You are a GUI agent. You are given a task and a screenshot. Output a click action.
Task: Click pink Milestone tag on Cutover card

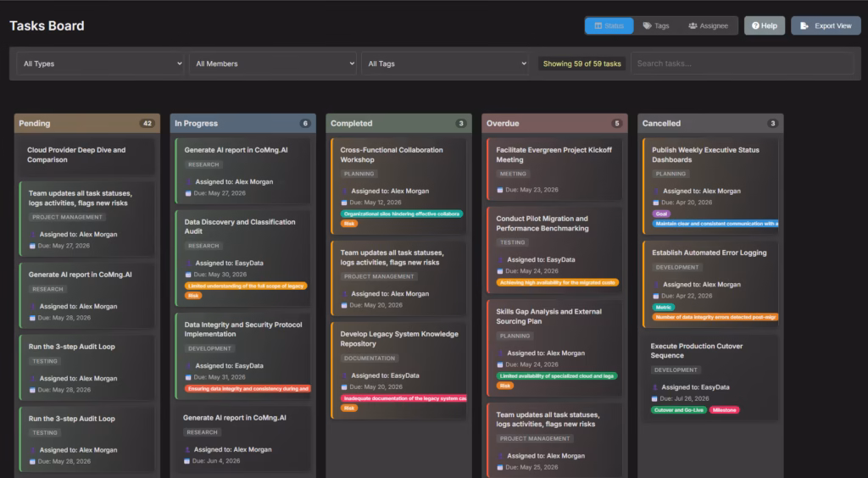724,410
